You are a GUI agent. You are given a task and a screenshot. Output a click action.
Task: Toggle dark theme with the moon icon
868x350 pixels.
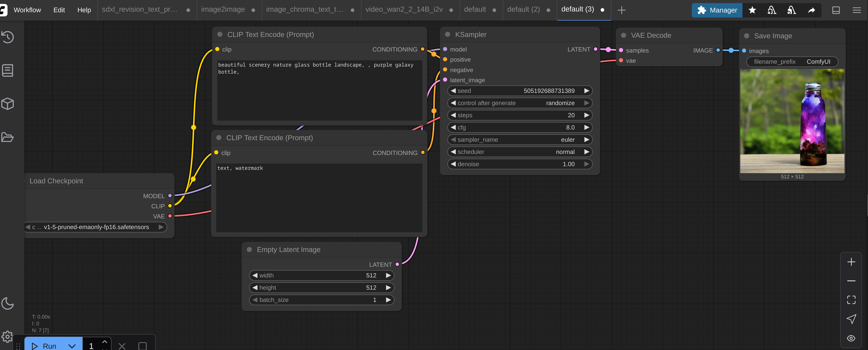[x=8, y=303]
